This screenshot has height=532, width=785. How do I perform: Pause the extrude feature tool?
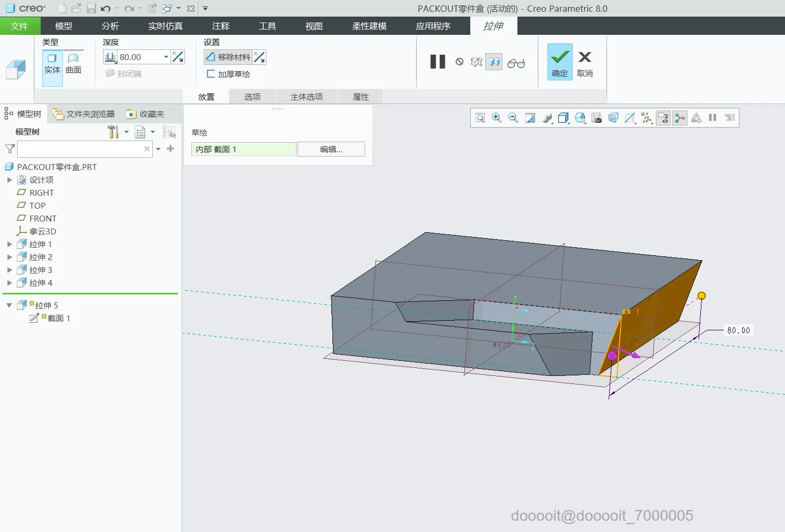(x=438, y=62)
